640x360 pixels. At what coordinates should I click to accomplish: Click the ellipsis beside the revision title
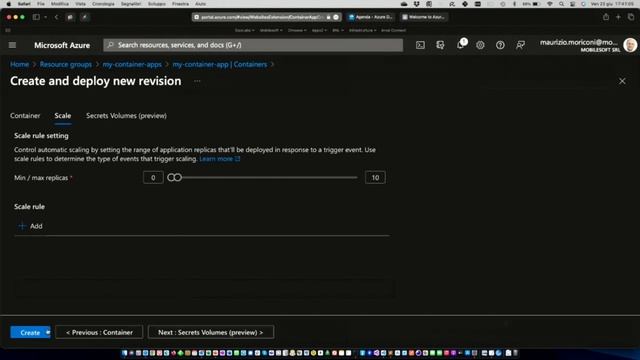point(197,81)
